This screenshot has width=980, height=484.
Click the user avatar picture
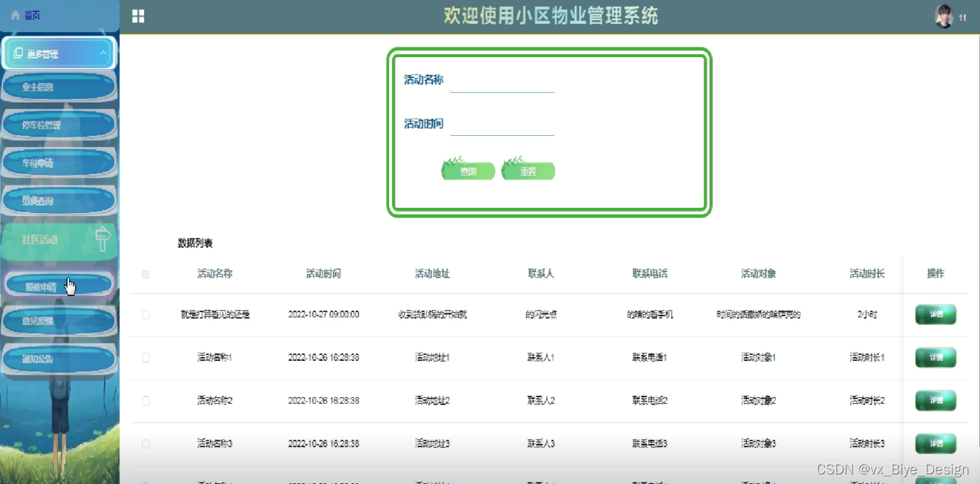tap(944, 16)
